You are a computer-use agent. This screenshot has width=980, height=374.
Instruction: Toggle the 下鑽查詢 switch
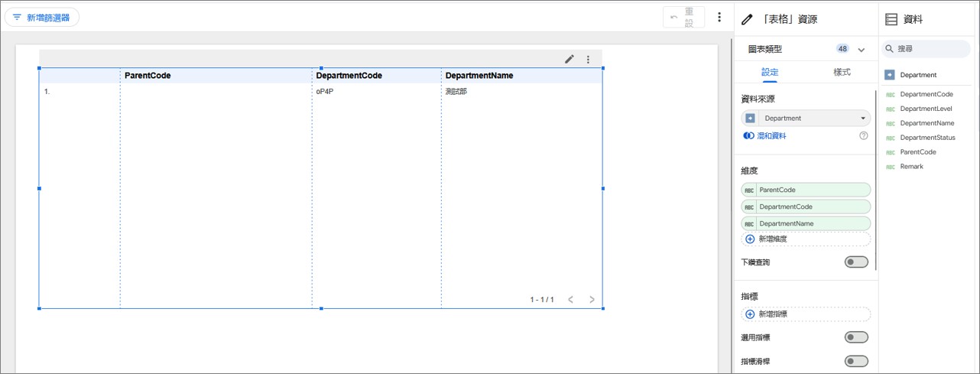tap(855, 262)
